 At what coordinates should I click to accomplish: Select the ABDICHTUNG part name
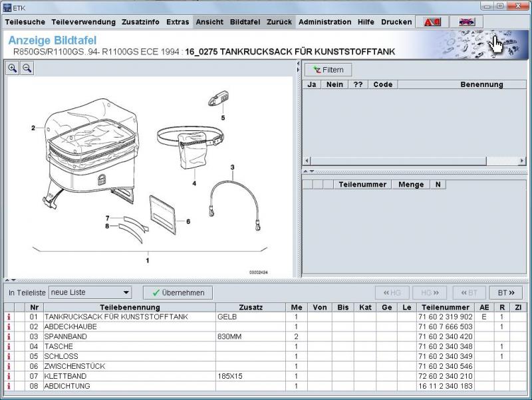click(67, 386)
